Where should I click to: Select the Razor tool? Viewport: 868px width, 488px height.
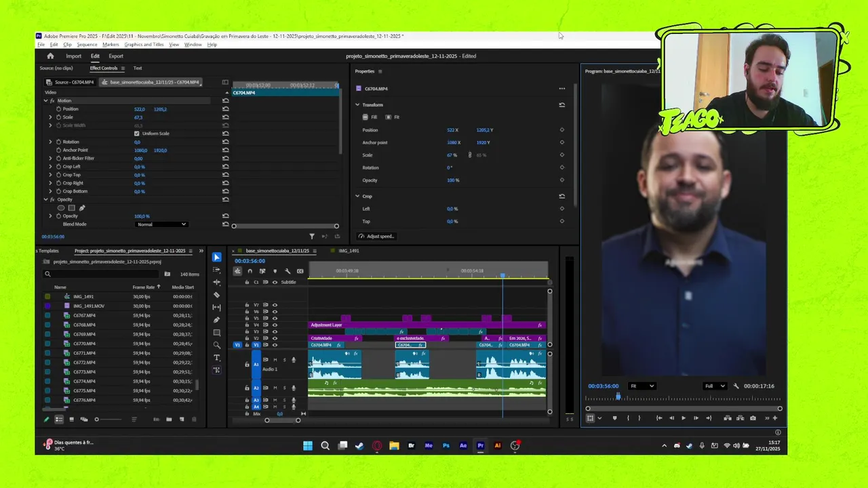click(216, 295)
